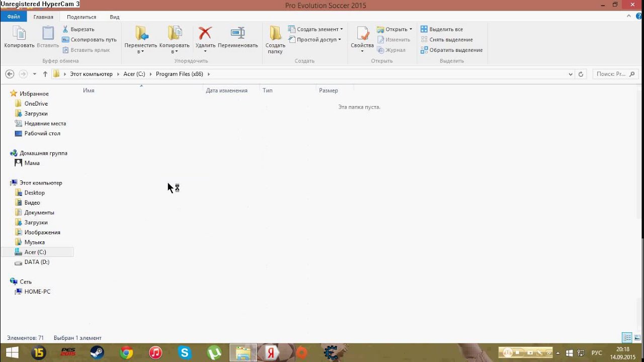Screen dimensions: 644x362
Task: Open Копировать в folder dropdown
Action: point(174,39)
